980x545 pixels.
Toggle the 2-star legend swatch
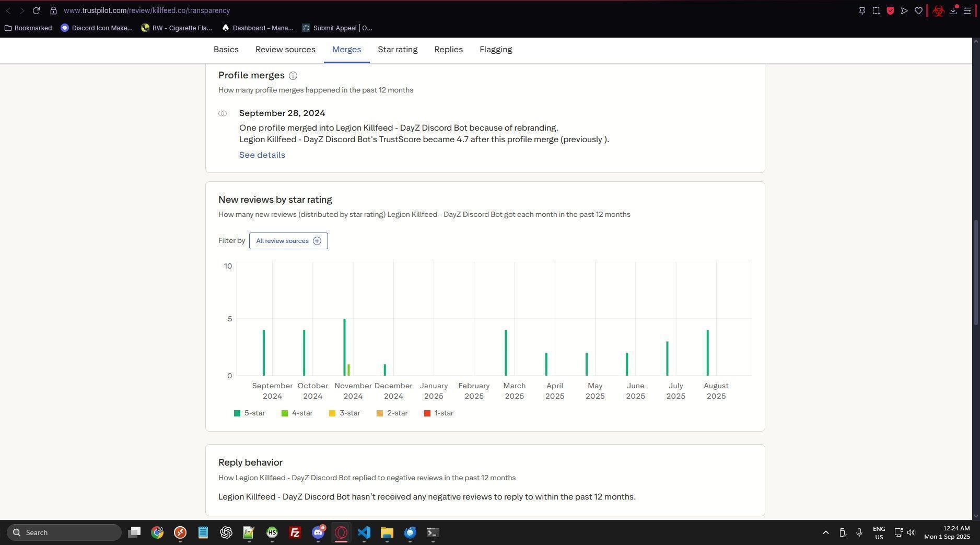(x=380, y=413)
